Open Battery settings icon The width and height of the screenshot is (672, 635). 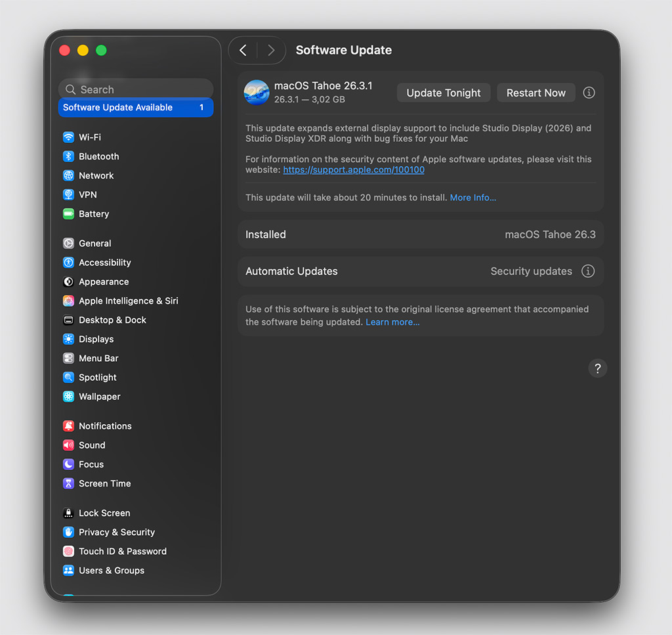click(x=68, y=213)
